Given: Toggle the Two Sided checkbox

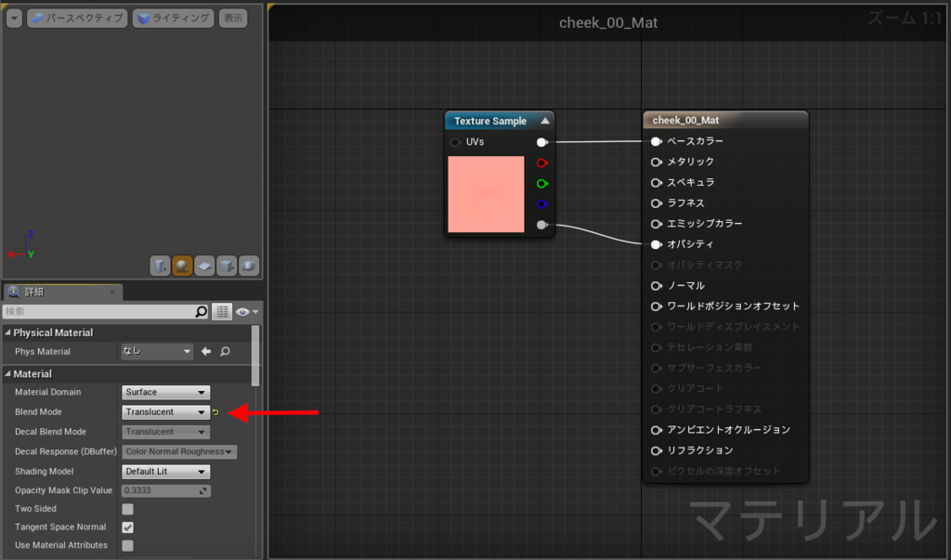Looking at the screenshot, I should [x=127, y=509].
